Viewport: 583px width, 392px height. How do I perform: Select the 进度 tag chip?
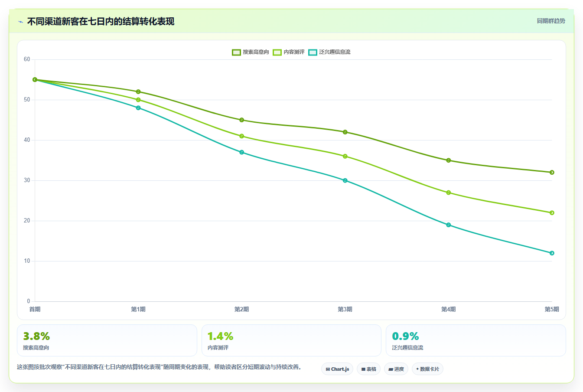(x=396, y=369)
